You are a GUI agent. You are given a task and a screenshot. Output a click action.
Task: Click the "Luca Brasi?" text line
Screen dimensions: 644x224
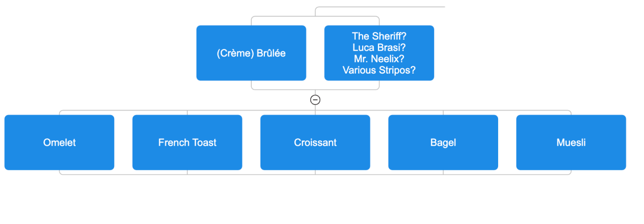pos(379,47)
